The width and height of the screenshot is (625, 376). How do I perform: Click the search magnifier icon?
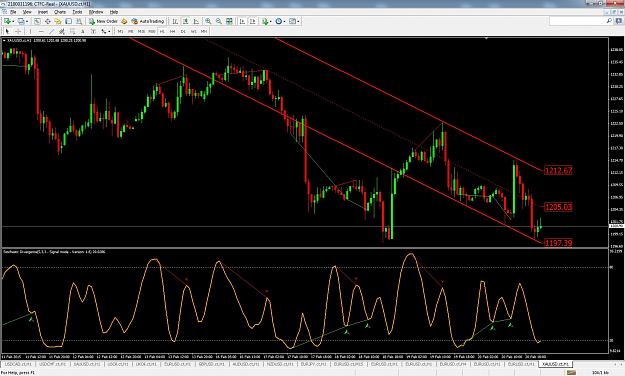[x=609, y=21]
